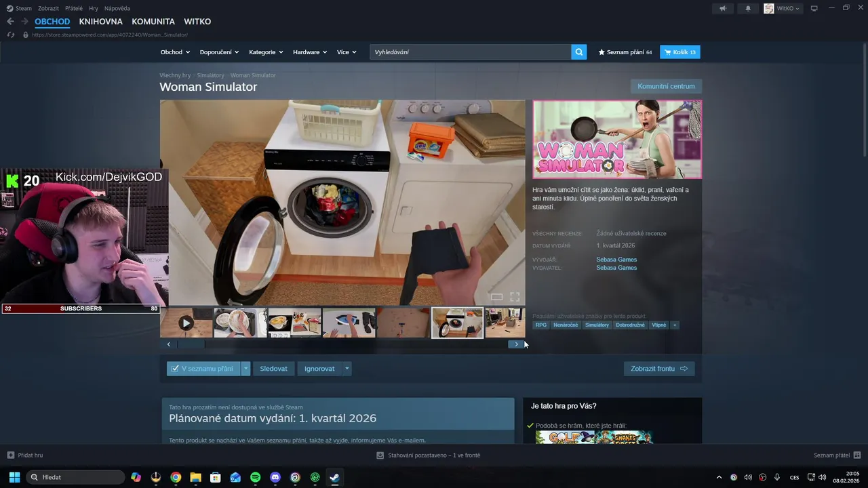Open the screenshot in fullscreen

pos(515,297)
